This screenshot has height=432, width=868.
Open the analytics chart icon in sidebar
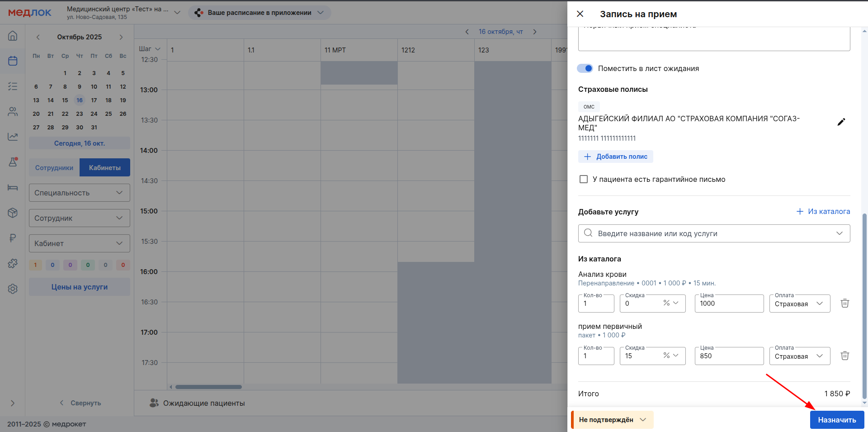[13, 137]
